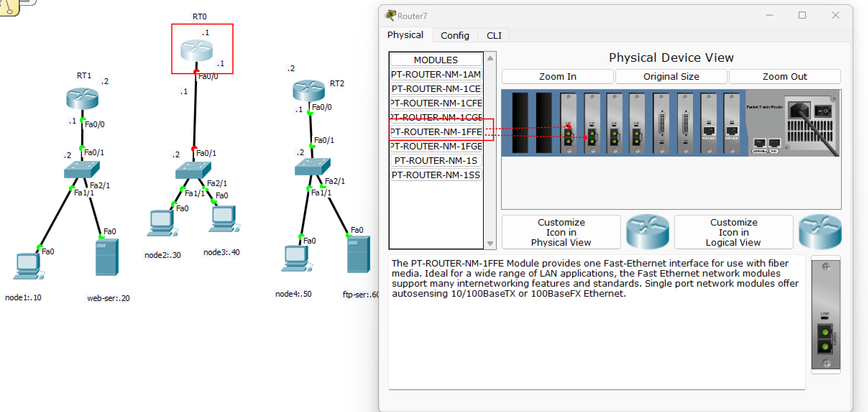Click the router power cable socket
The width and height of the screenshot is (868, 412).
tap(800, 110)
